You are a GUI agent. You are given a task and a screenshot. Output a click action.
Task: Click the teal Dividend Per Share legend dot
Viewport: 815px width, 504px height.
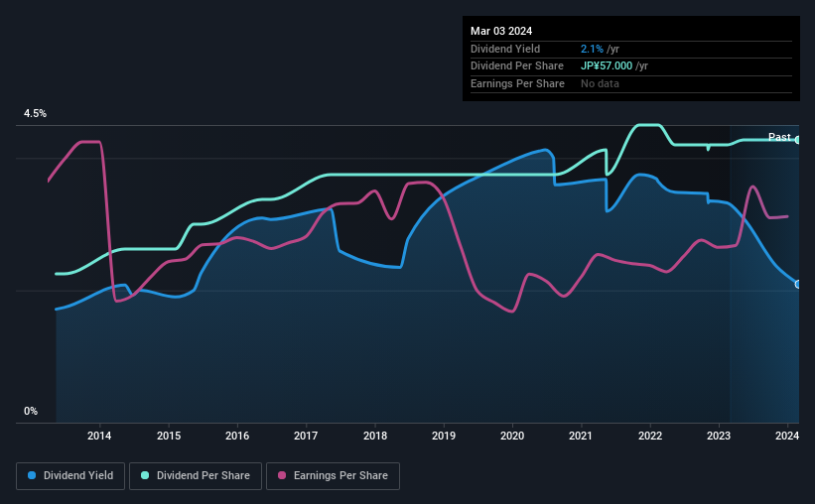pyautogui.click(x=145, y=475)
